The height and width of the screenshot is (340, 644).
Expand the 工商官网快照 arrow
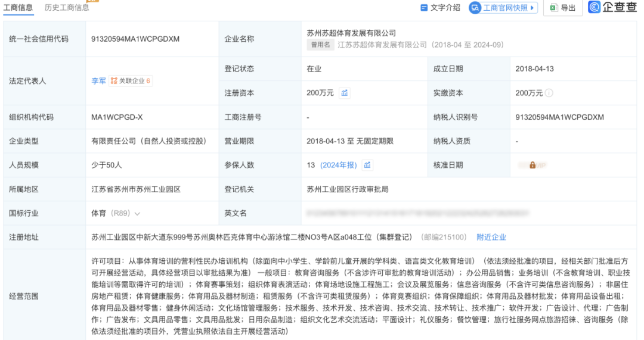(532, 7)
